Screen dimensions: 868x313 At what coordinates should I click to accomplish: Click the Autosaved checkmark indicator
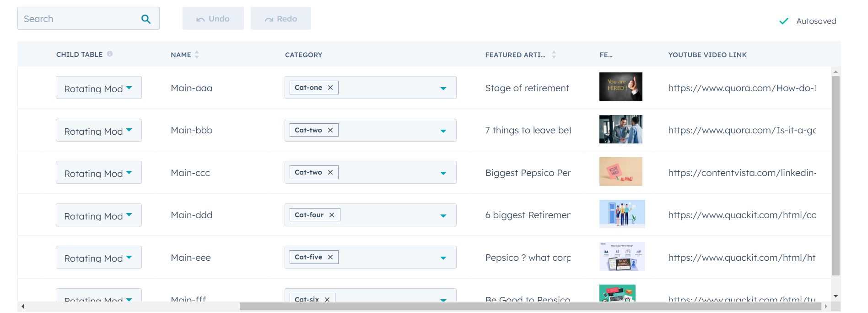point(783,21)
